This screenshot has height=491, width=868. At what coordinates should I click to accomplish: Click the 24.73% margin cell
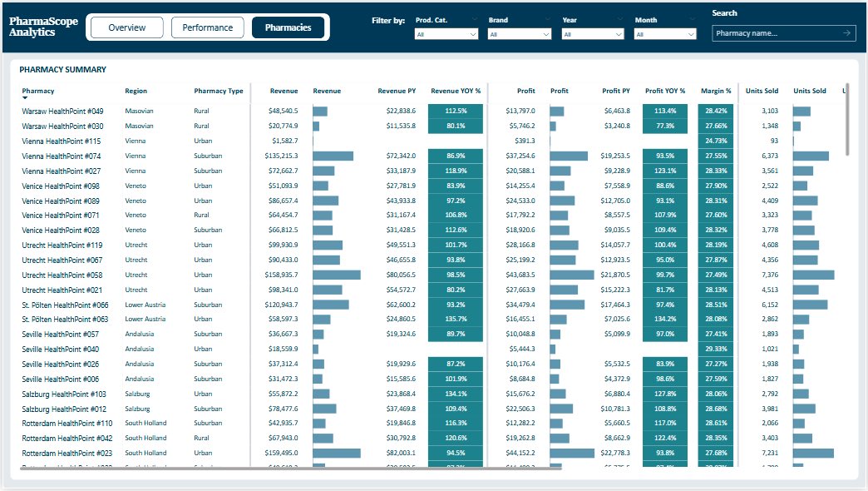click(717, 141)
